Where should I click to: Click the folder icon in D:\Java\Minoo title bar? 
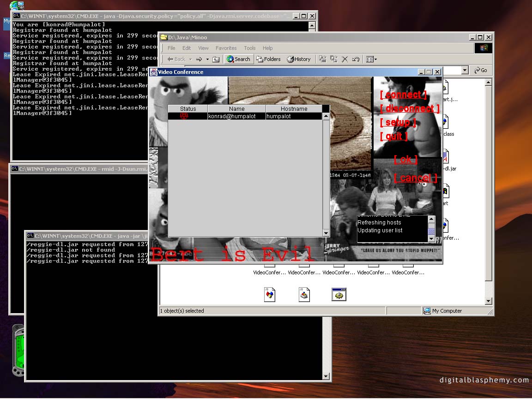pyautogui.click(x=164, y=37)
